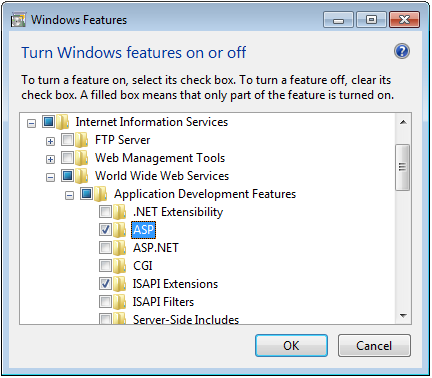The image size is (432, 378).
Task: Click the .NET Extensibility folder icon
Action: click(120, 212)
